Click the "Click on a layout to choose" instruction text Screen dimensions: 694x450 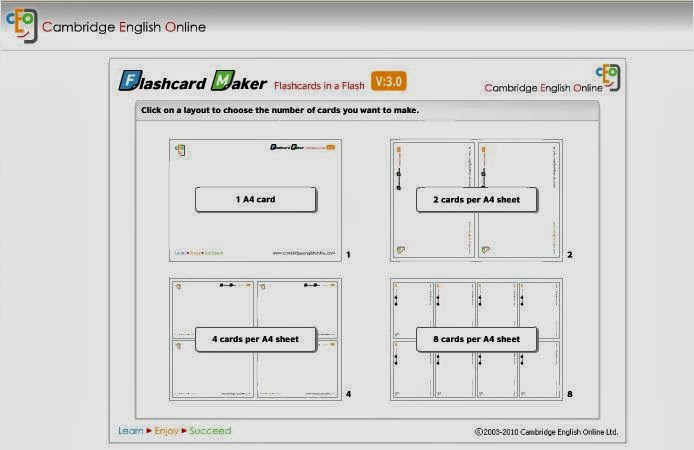(x=280, y=110)
